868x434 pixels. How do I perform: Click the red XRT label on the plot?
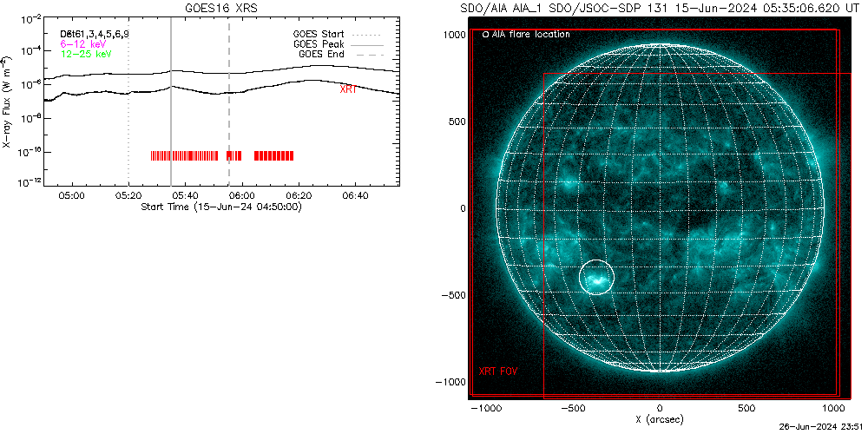click(x=348, y=89)
